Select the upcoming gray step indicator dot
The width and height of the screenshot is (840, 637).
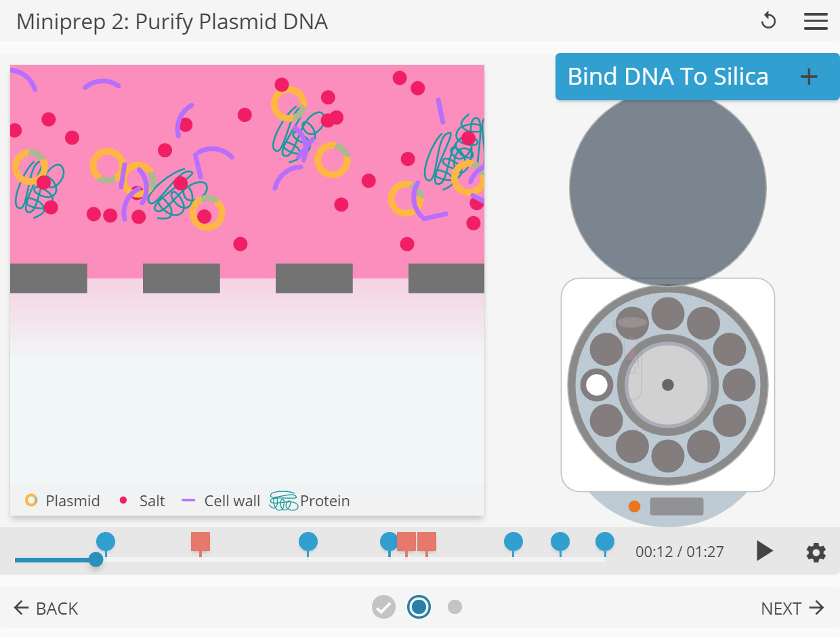pyautogui.click(x=455, y=607)
